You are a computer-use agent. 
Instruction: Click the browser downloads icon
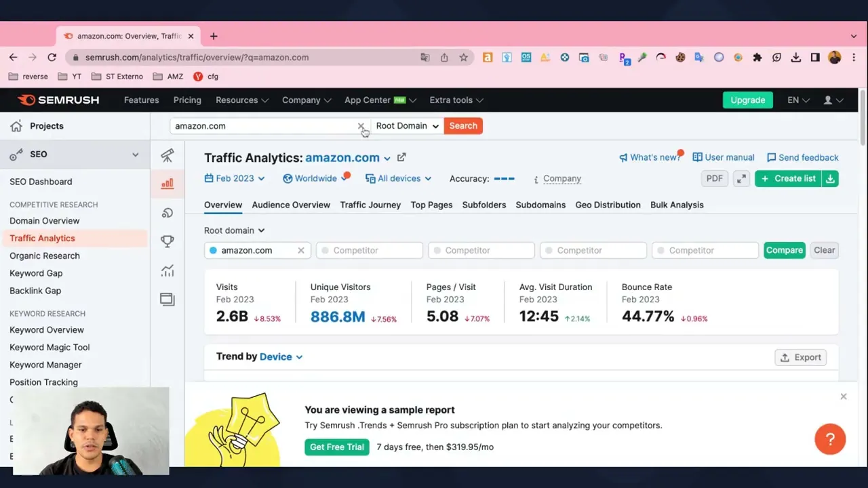click(x=796, y=58)
